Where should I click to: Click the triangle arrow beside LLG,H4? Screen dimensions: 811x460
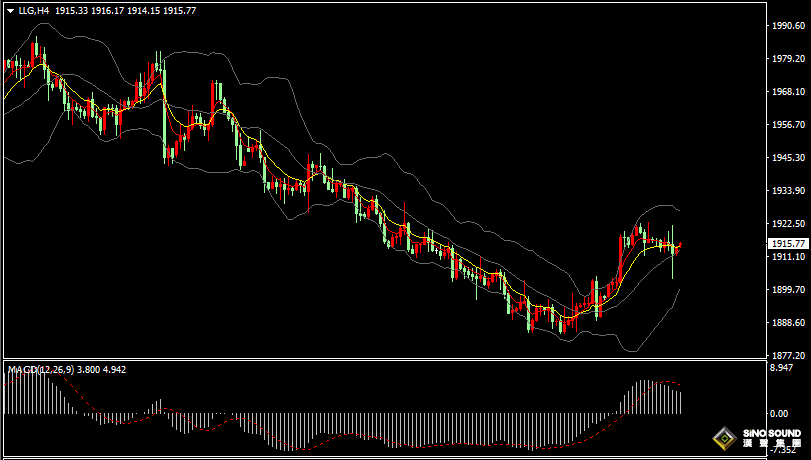point(10,9)
